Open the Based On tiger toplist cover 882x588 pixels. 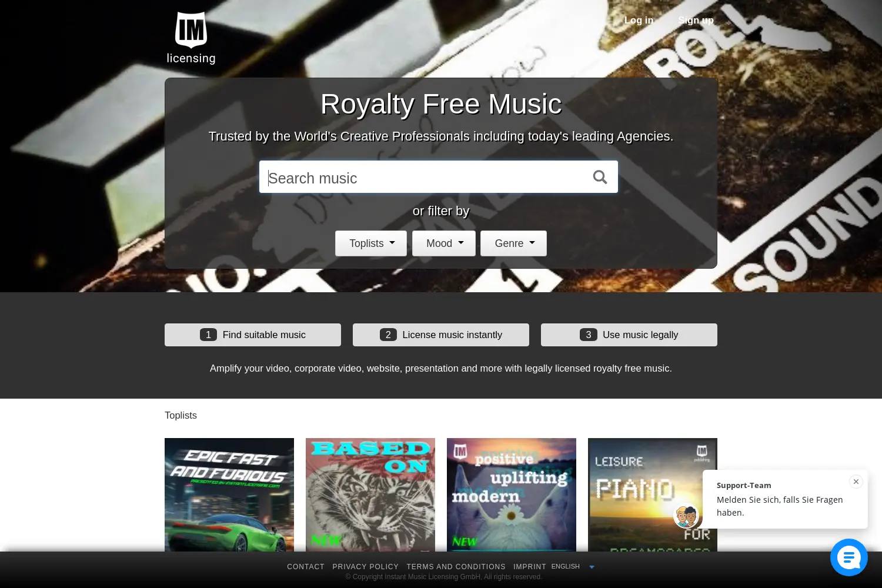point(370,495)
